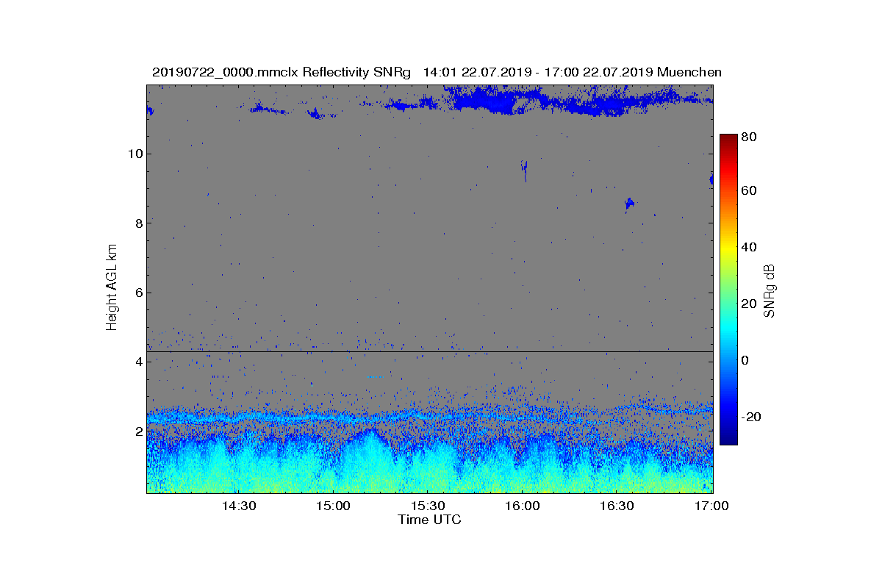Screen dimensions: 882x588
Task: Click the "17:00" time tick label
Action: pyautogui.click(x=711, y=506)
